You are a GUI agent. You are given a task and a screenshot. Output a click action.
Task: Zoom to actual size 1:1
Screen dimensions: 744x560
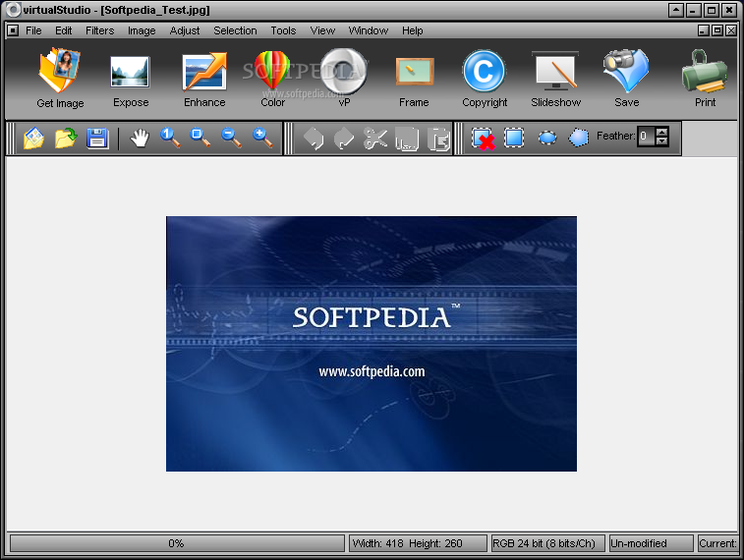[x=170, y=139]
